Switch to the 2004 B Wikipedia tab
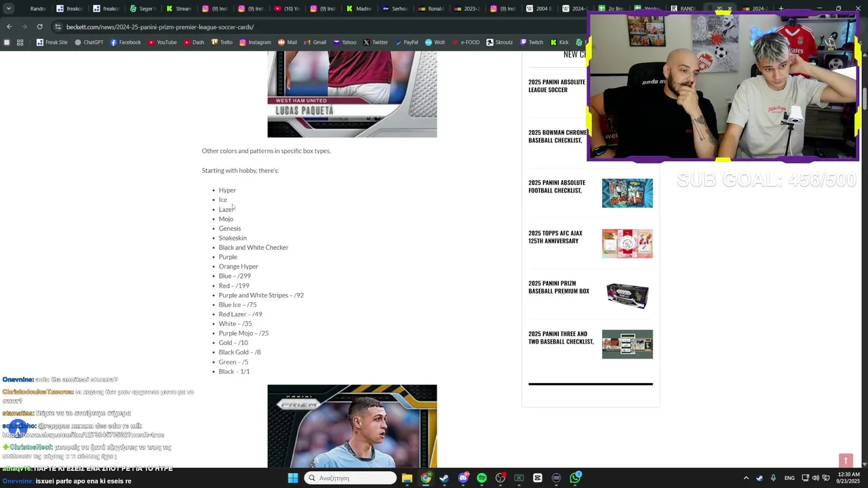 click(540, 8)
